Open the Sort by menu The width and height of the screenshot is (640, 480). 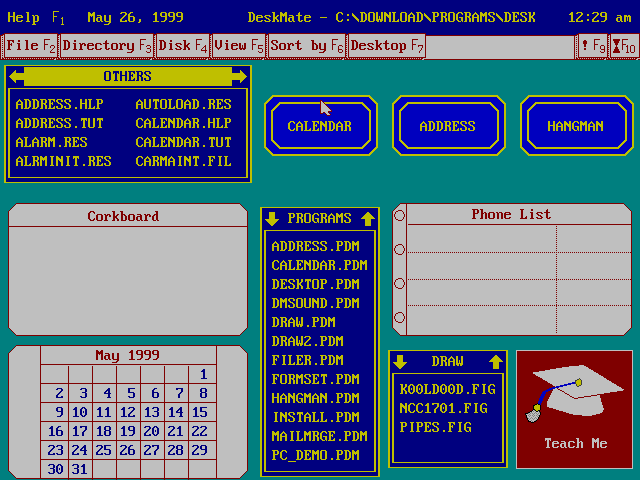tap(306, 46)
